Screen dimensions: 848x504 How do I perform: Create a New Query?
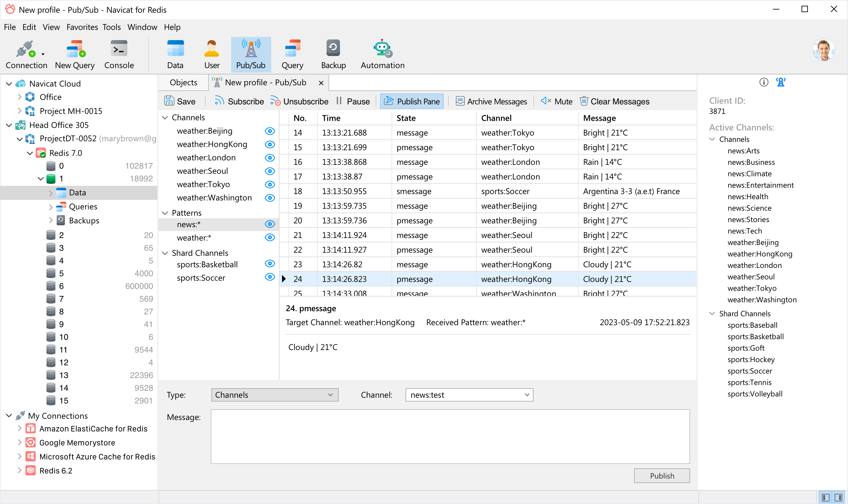click(x=75, y=55)
